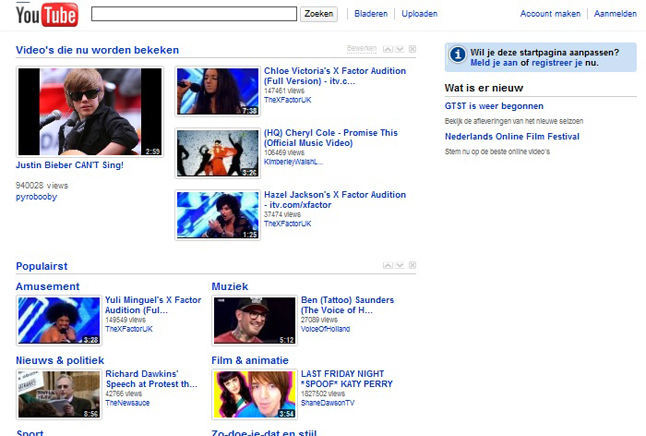Click the 'registreer je' link

[x=557, y=63]
